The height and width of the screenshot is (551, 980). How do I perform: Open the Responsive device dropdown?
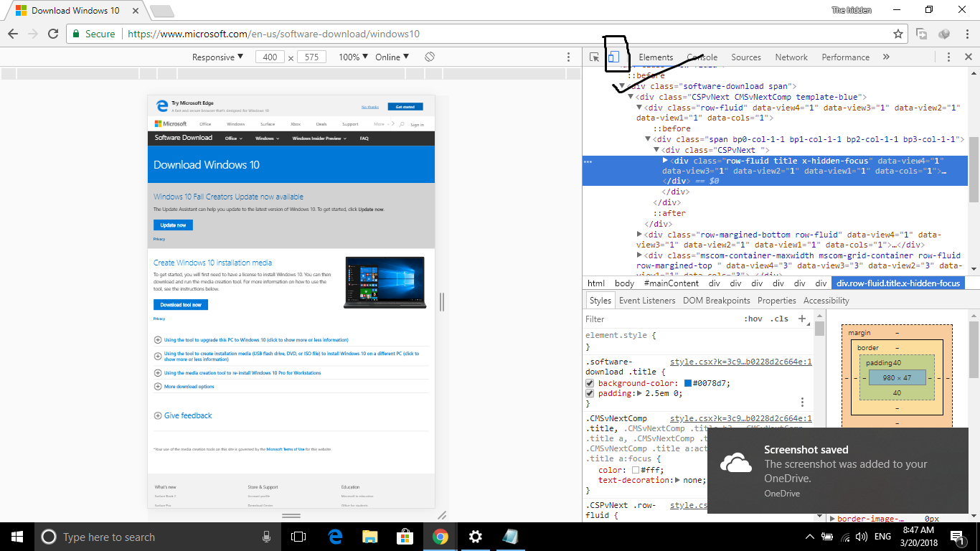tap(217, 57)
